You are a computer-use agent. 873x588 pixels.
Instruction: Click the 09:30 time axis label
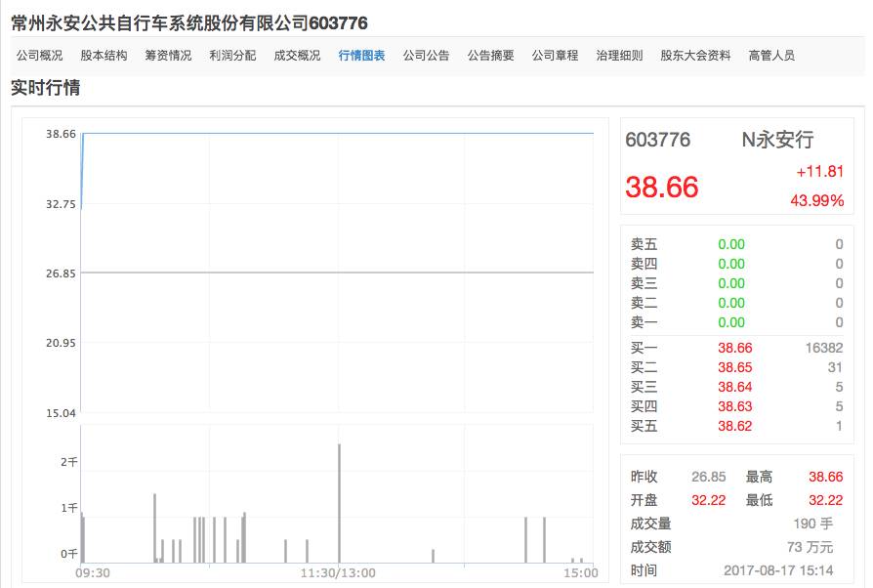[93, 573]
